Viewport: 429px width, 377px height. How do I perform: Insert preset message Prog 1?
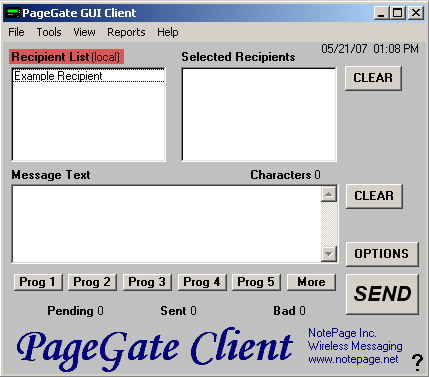[x=38, y=282]
